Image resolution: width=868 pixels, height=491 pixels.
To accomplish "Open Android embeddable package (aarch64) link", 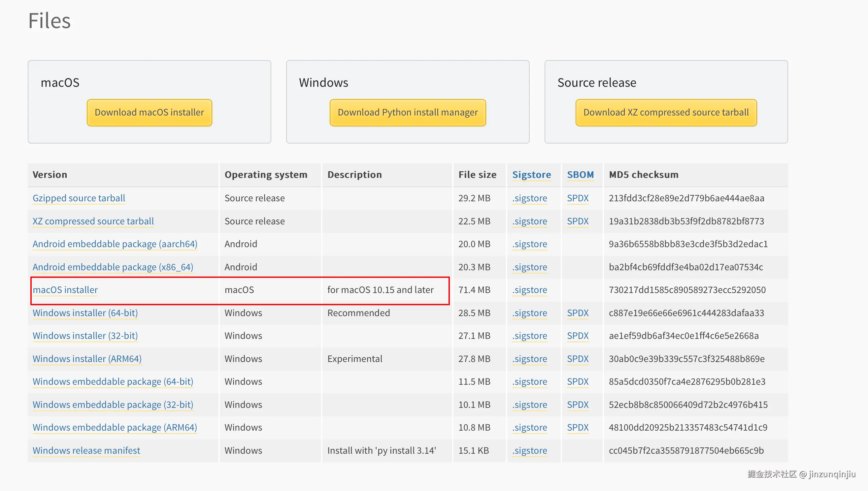I will (x=115, y=244).
